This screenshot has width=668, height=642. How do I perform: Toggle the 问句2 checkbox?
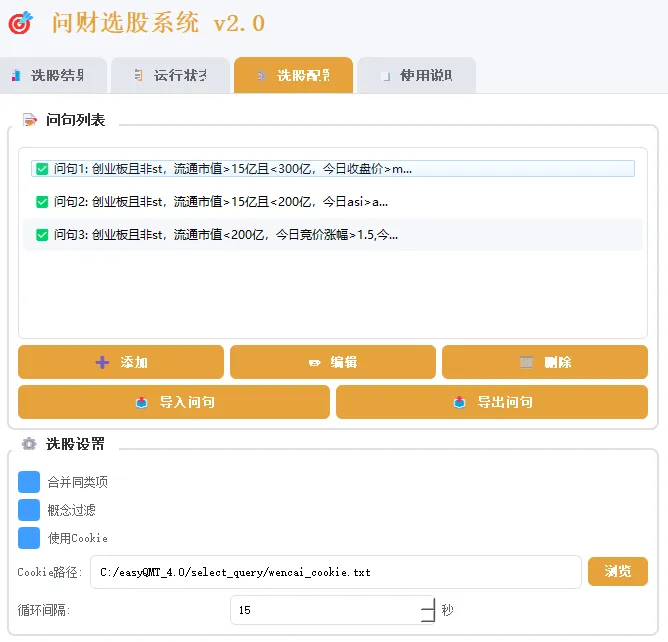coord(42,202)
